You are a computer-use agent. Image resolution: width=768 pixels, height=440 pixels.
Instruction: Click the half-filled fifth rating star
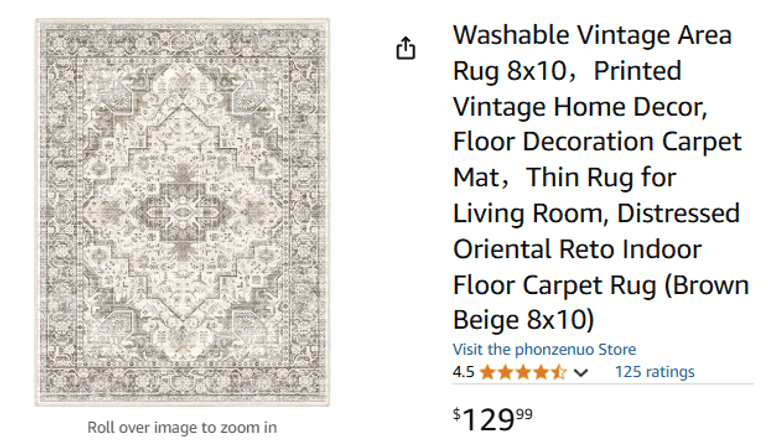pos(559,373)
